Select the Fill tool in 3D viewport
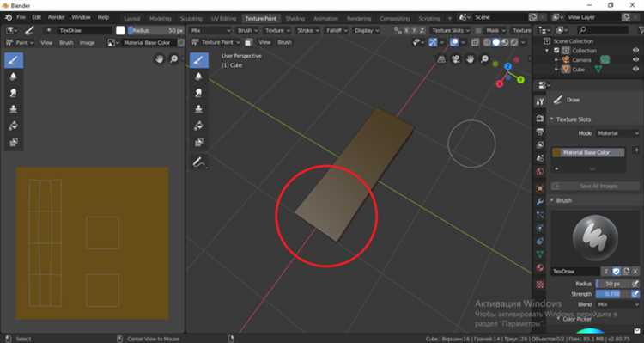Image resolution: width=644 pixels, height=343 pixels. pyautogui.click(x=199, y=126)
